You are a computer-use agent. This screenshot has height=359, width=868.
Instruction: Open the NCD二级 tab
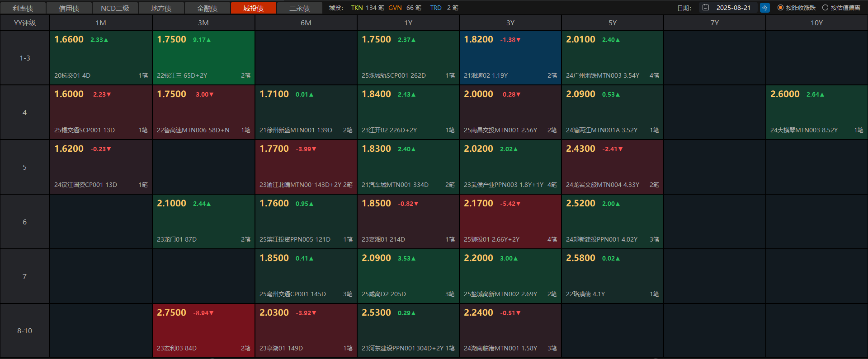point(115,8)
